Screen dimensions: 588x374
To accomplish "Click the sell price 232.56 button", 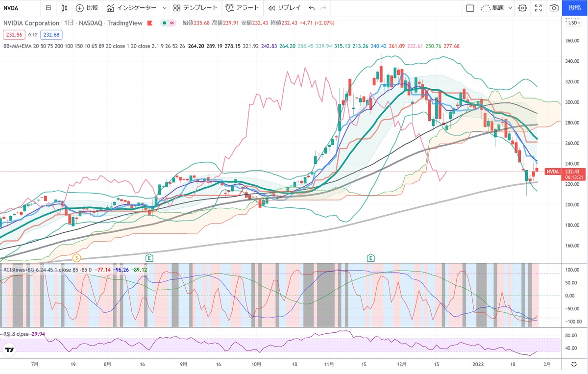I will (13, 35).
